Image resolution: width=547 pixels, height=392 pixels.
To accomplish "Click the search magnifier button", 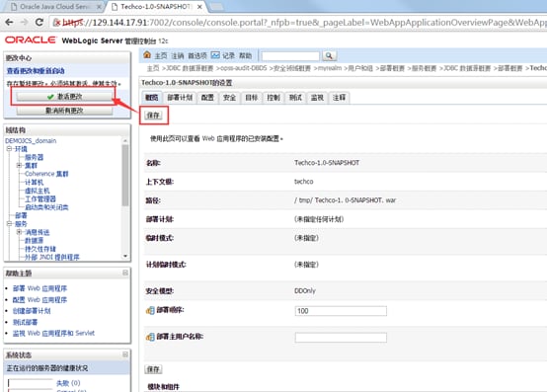I will (x=329, y=56).
